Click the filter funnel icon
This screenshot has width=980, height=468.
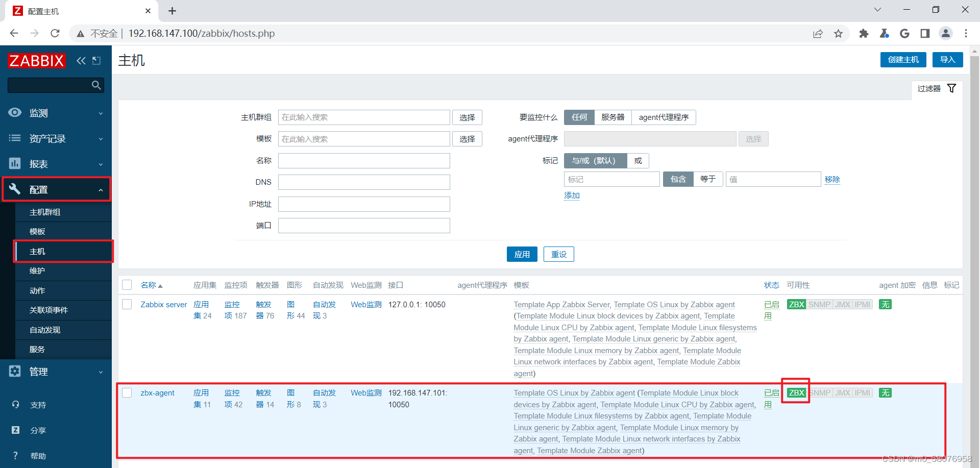pyautogui.click(x=951, y=88)
